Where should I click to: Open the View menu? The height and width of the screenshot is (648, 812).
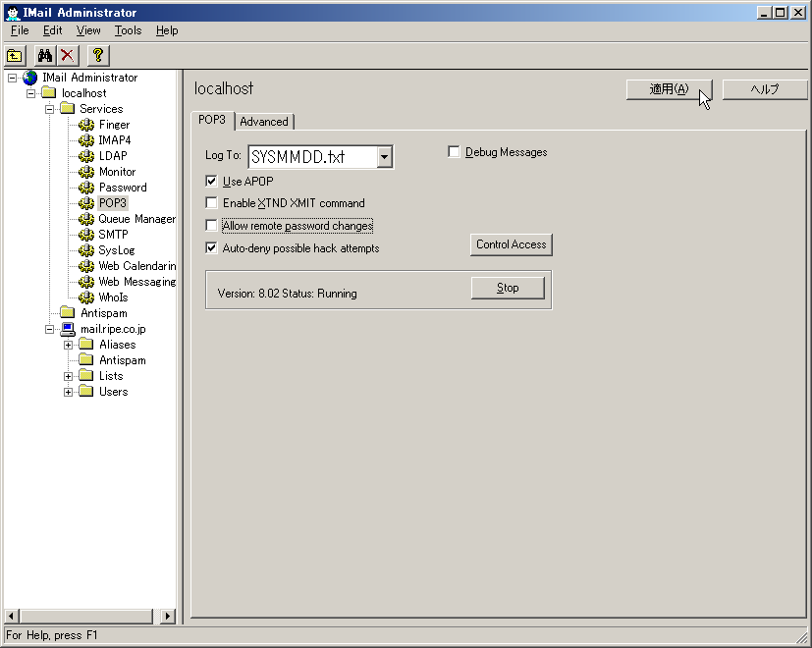(x=88, y=30)
